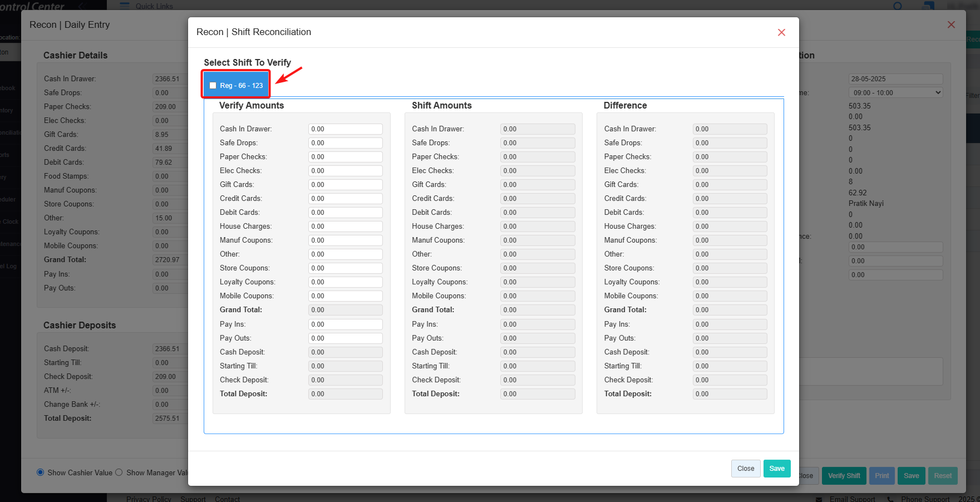Click the Verify Amounts Grand Total field
980x502 pixels.
[x=346, y=310]
